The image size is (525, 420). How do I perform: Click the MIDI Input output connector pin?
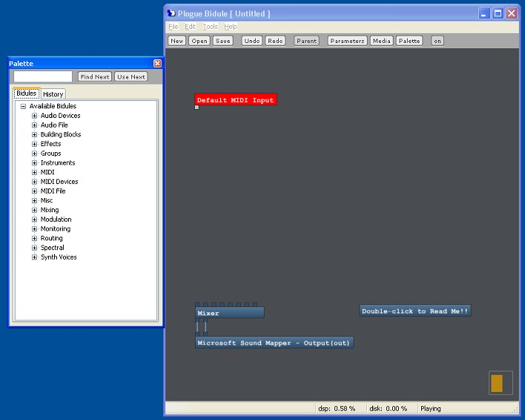pos(197,108)
